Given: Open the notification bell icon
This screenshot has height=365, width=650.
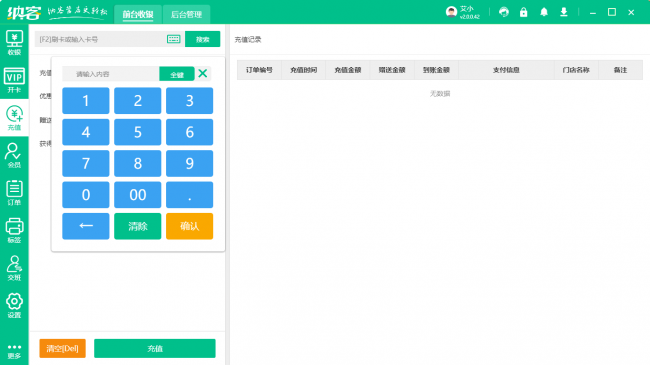Looking at the screenshot, I should [544, 12].
